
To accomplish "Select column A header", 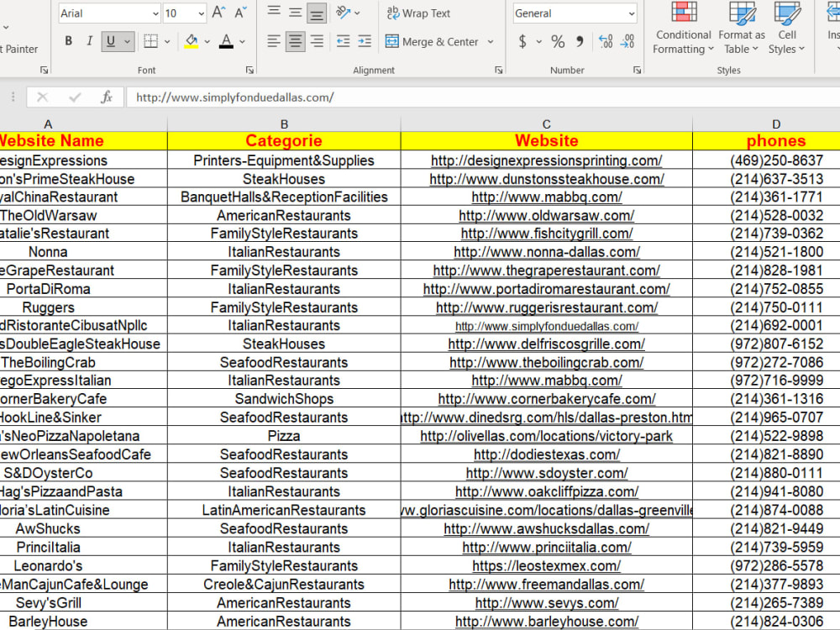I will (48, 124).
